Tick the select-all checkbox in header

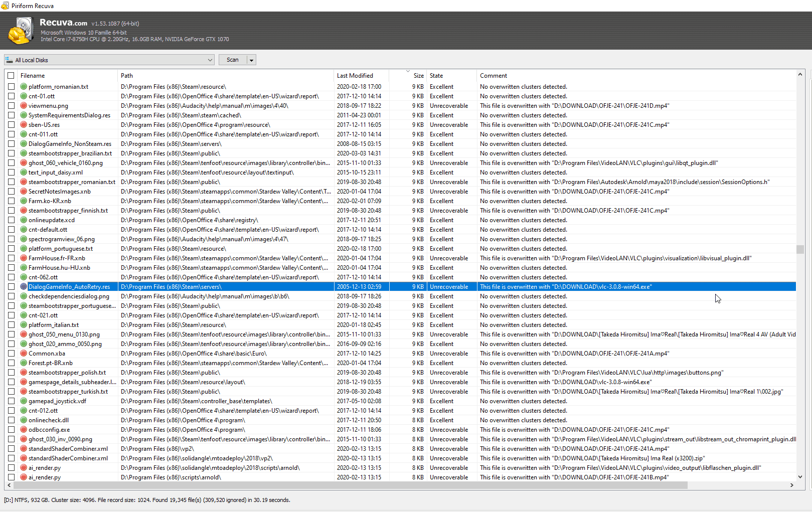[11, 76]
